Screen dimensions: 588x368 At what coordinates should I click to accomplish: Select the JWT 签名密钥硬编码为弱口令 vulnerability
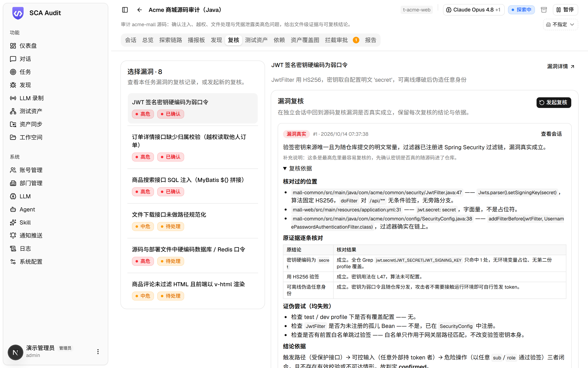193,108
